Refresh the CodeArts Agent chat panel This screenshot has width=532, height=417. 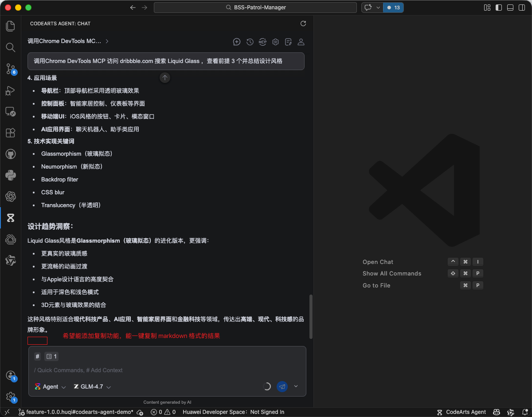[303, 24]
